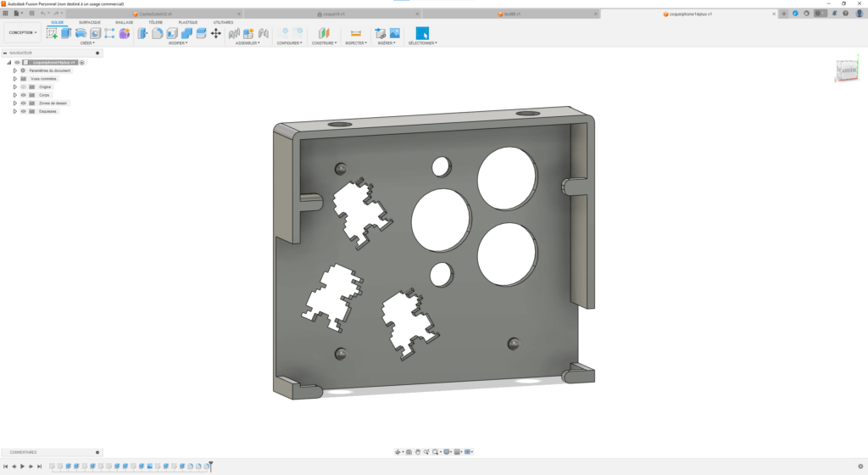The height and width of the screenshot is (475, 868).
Task: Open the data panel grid icon
Action: (x=6, y=14)
